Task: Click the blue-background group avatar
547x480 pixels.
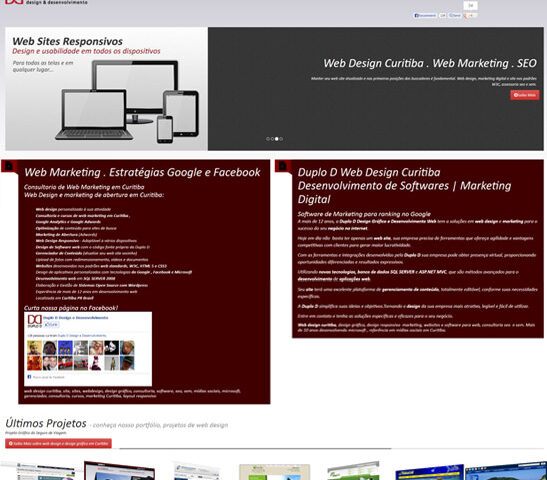Action: [65, 348]
